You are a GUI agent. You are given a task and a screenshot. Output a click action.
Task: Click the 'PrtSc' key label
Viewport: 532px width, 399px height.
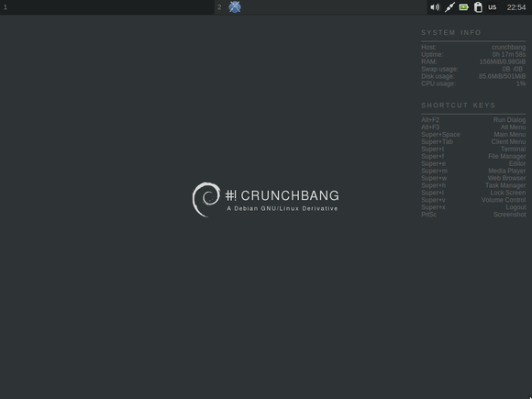pos(429,215)
